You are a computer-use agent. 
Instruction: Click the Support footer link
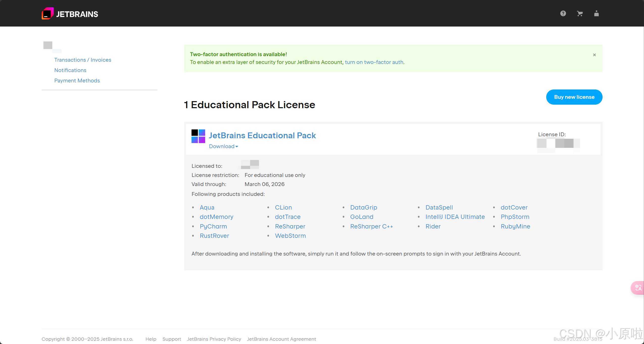tap(172, 339)
